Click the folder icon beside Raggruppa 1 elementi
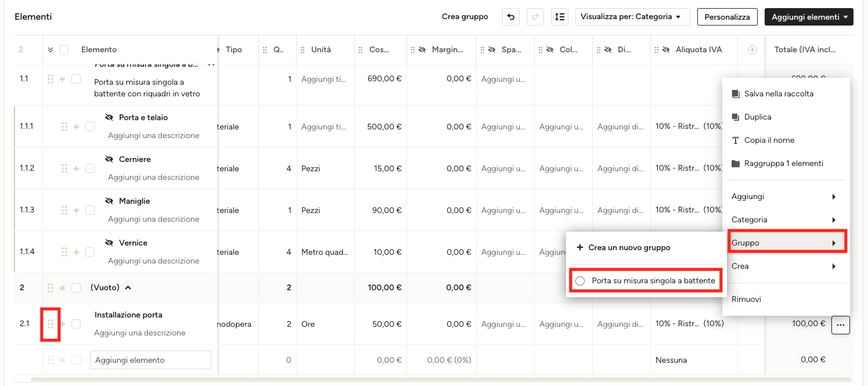The image size is (868, 386). [736, 163]
